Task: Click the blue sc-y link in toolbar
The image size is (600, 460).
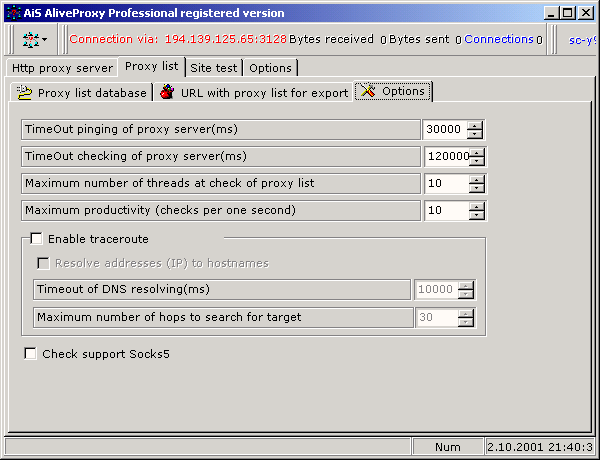Action: tap(582, 40)
